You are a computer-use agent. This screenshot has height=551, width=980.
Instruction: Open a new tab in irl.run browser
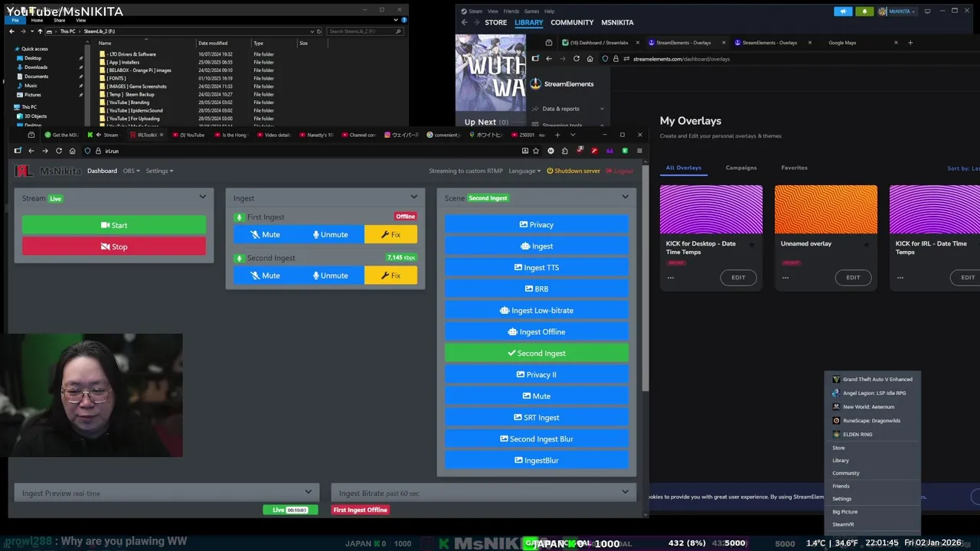click(x=557, y=135)
